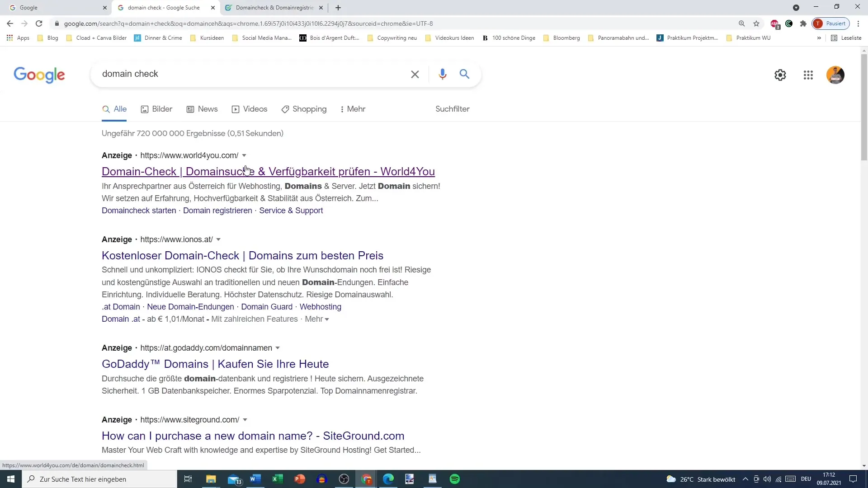Open Suchfilter search tools

click(452, 109)
